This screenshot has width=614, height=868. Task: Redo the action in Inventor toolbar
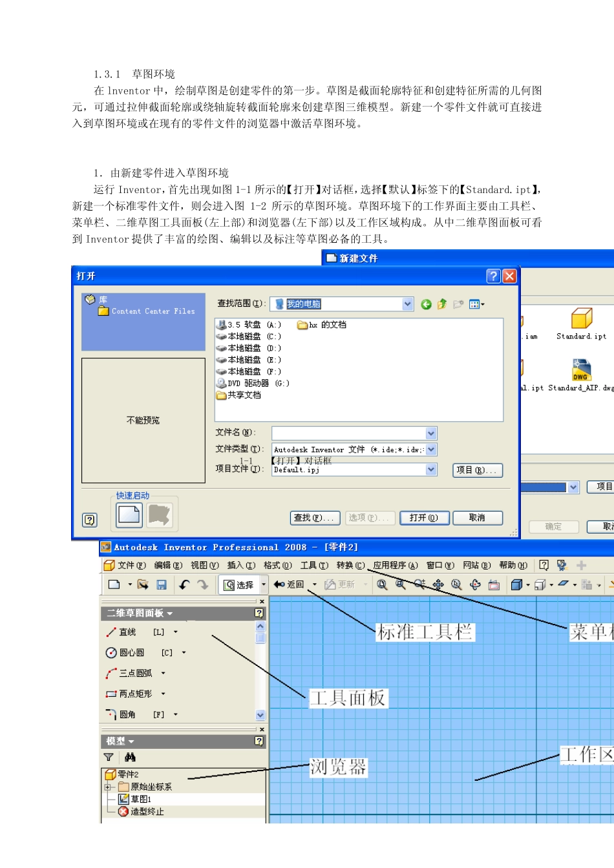pyautogui.click(x=203, y=584)
